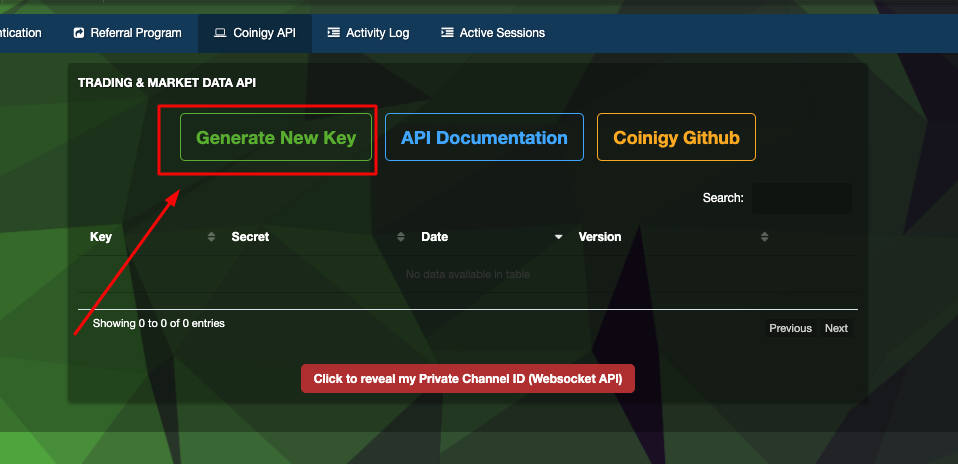
Task: Sort table using the Secret column arrows
Action: (401, 237)
